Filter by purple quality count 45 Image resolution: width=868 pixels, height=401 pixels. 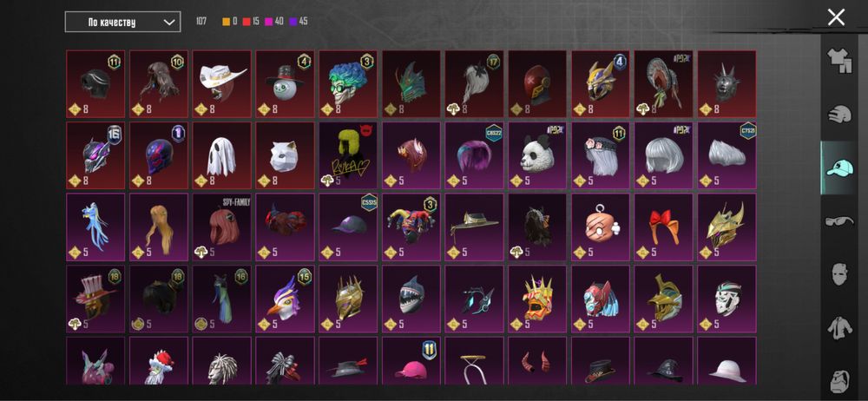tap(299, 22)
